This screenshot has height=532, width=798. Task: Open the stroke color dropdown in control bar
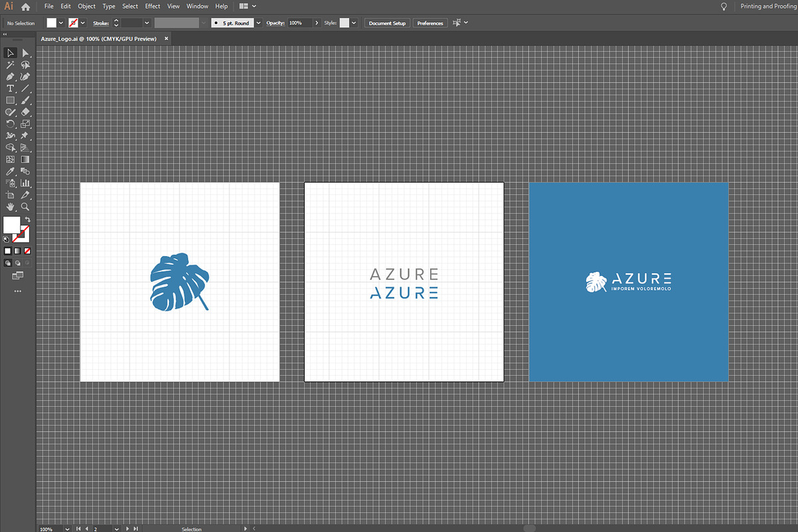[83, 23]
